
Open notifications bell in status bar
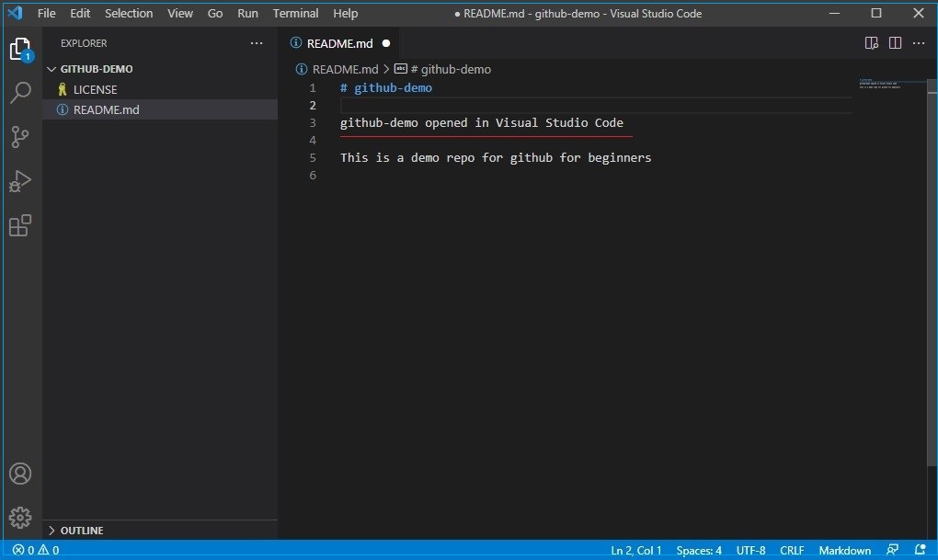[921, 549]
